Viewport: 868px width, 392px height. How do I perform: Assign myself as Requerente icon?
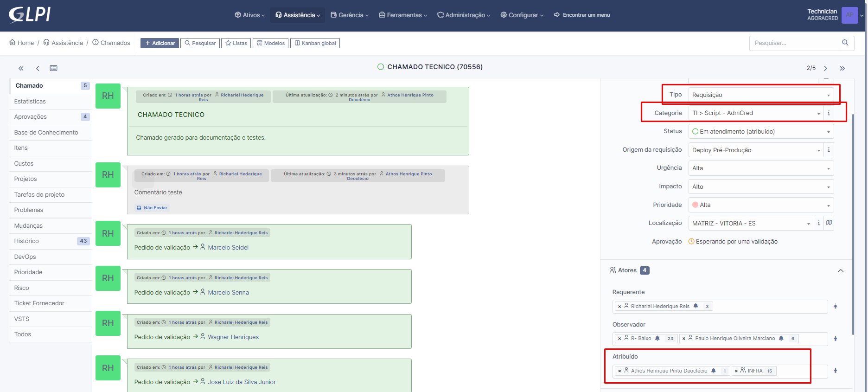[x=836, y=306]
